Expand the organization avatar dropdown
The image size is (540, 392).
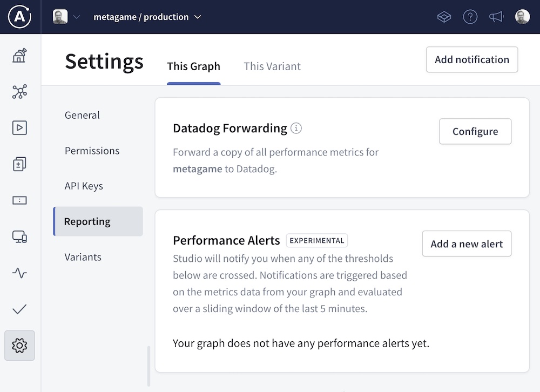point(66,17)
